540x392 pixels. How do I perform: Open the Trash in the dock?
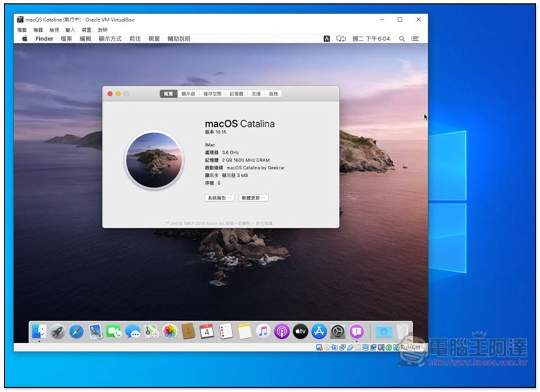pos(403,331)
